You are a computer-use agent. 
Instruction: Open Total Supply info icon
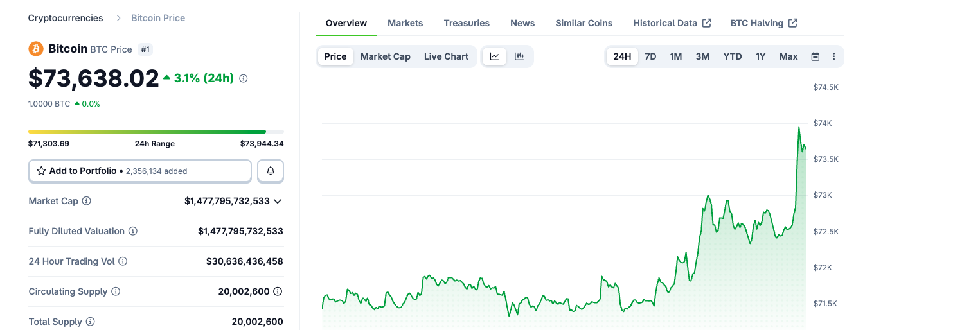(x=91, y=322)
